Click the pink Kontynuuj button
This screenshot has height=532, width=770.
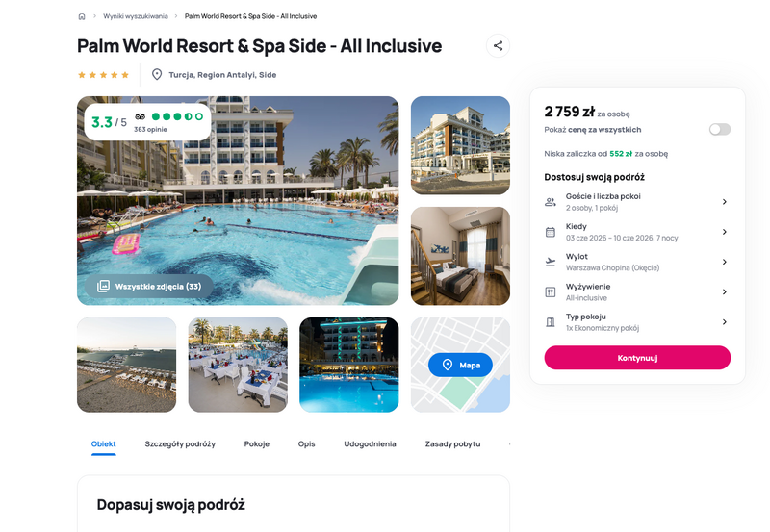(637, 358)
